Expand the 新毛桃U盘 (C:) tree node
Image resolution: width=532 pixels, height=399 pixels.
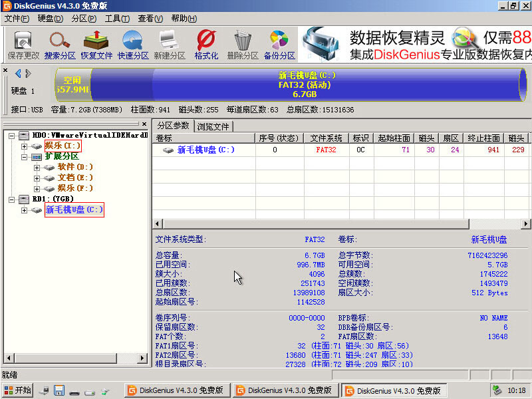(24, 210)
